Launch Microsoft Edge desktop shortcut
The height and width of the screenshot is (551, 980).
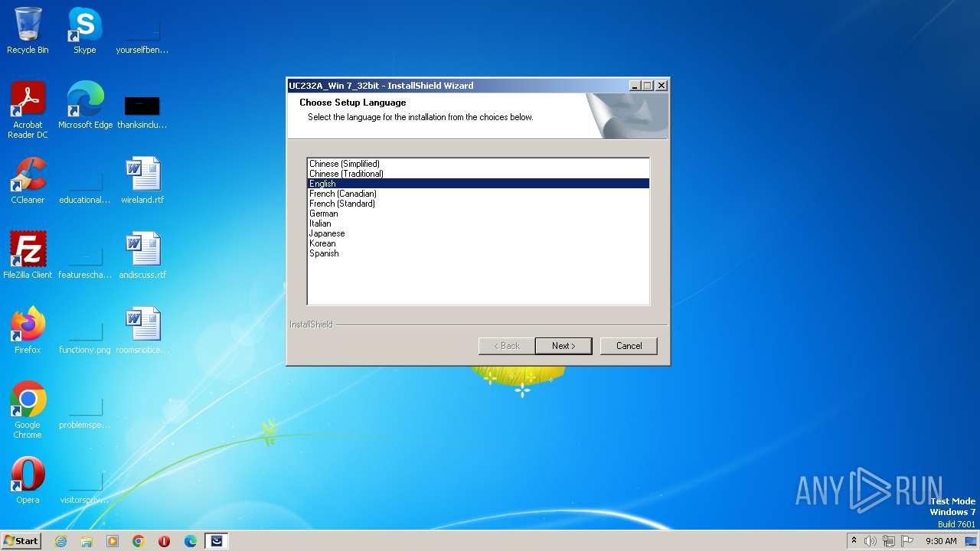(x=85, y=106)
